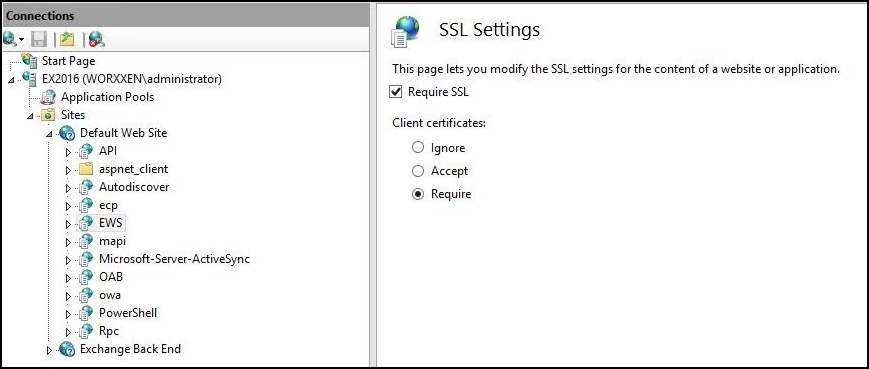Select the OAB virtual directory label

[111, 277]
